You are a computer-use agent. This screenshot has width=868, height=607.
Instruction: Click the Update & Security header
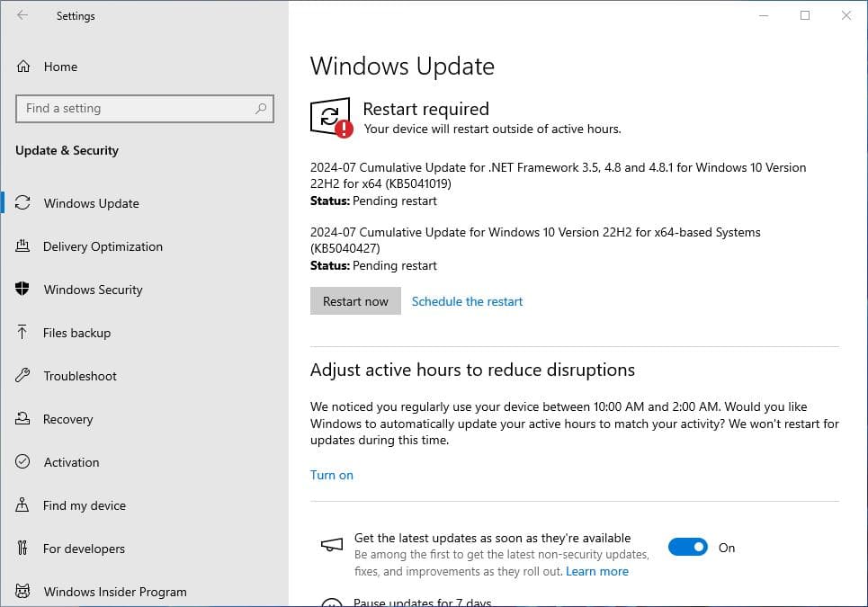click(x=67, y=150)
